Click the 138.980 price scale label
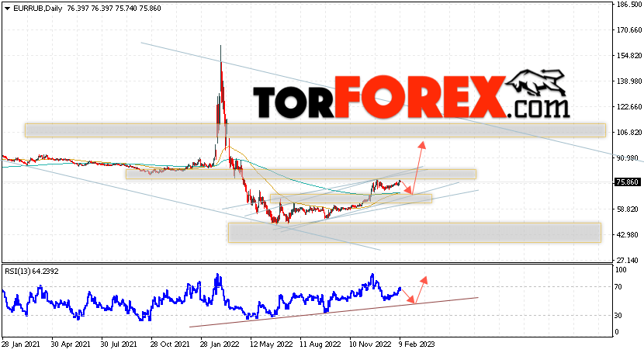644x353 pixels. point(629,81)
